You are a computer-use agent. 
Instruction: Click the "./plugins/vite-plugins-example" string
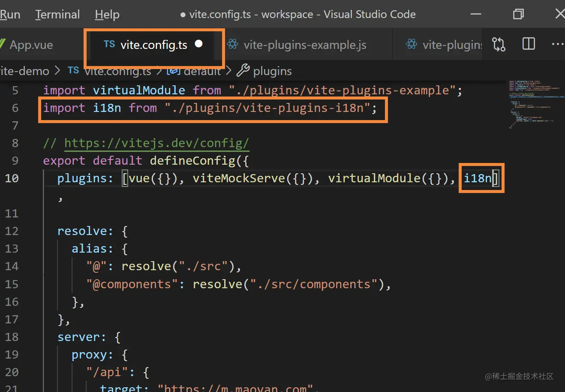[342, 90]
